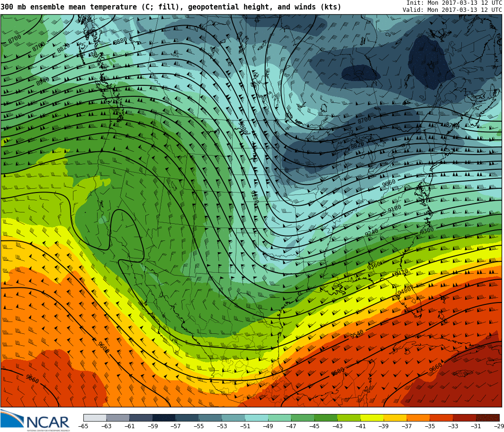The width and height of the screenshot is (504, 432).
Task: Pick the amber swatch between -39 and -37
Action: coord(396,417)
